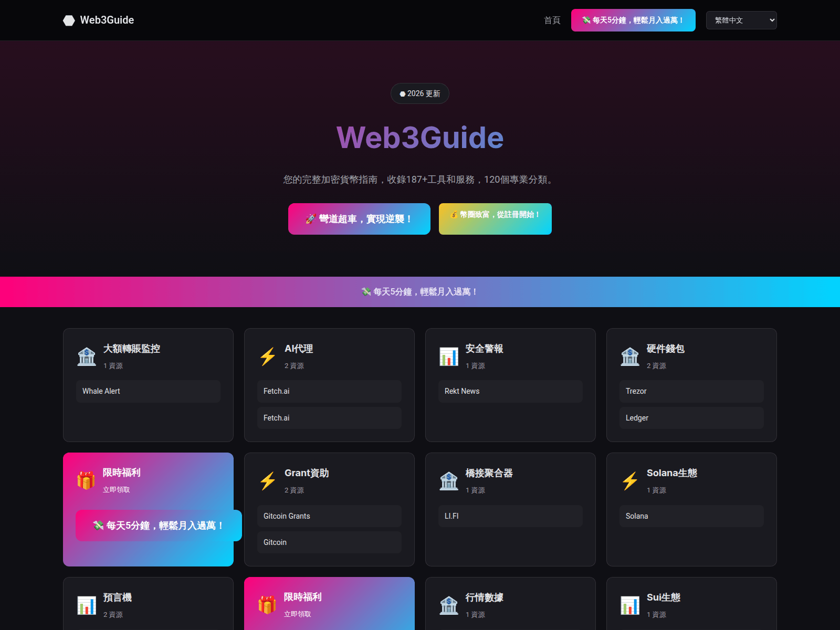
Task: Open the Gitcoin link
Action: point(329,542)
